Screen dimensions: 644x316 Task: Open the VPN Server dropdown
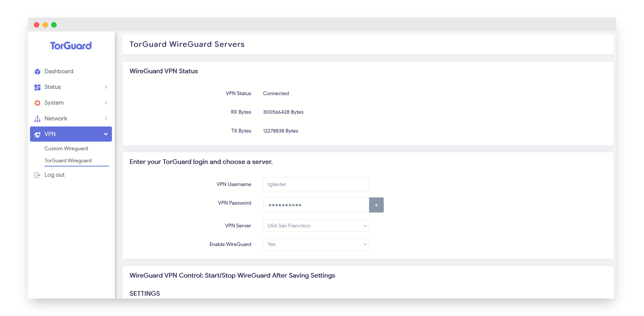[316, 226]
